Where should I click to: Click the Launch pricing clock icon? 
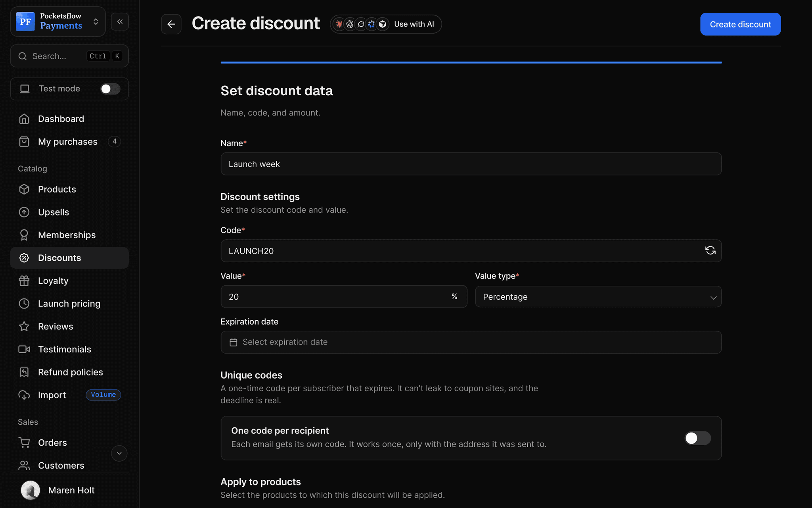[24, 304]
